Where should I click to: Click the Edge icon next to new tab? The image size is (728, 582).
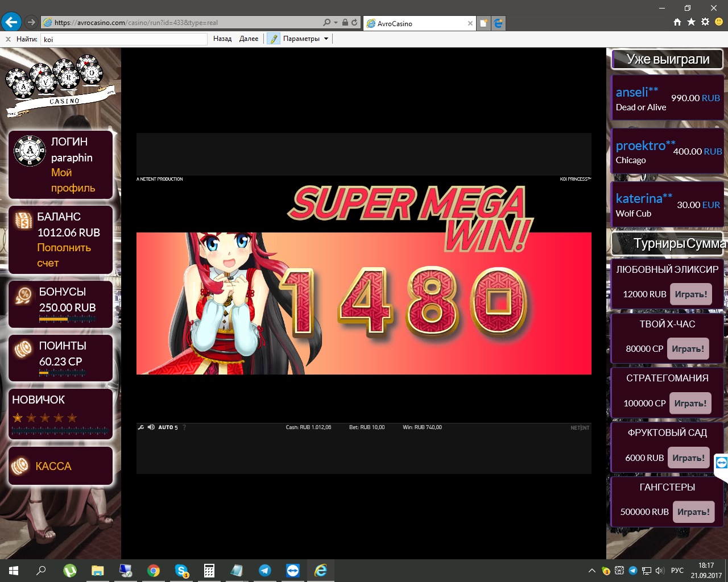point(498,23)
